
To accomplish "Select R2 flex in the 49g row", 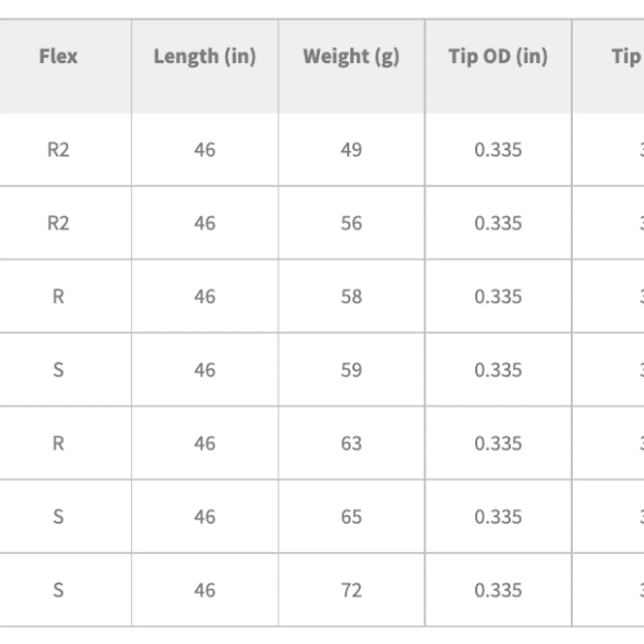I will 58,150.
